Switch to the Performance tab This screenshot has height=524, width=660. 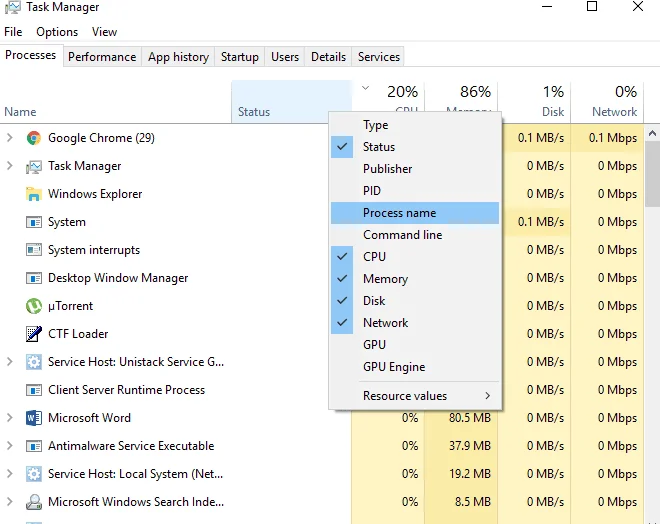[102, 57]
